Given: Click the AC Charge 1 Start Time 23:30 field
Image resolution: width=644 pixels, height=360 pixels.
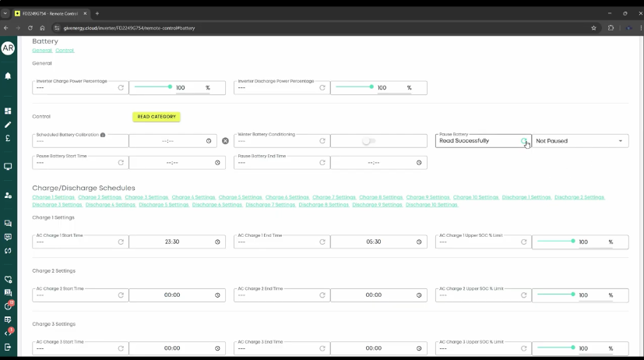Looking at the screenshot, I should [172, 242].
